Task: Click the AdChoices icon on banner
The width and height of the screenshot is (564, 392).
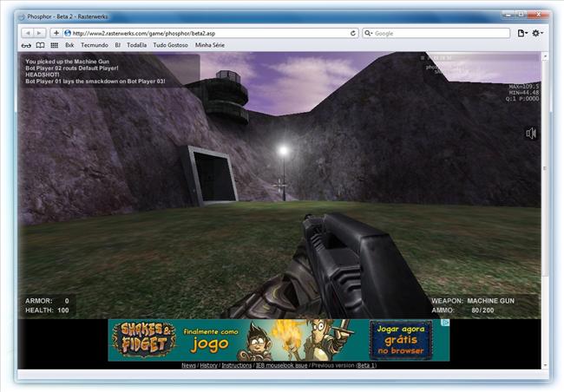Action: (x=446, y=323)
